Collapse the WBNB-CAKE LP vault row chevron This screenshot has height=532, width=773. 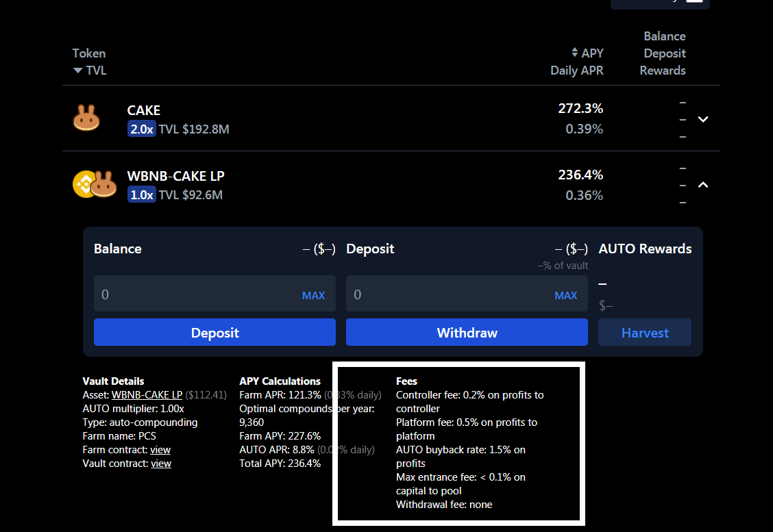point(703,185)
